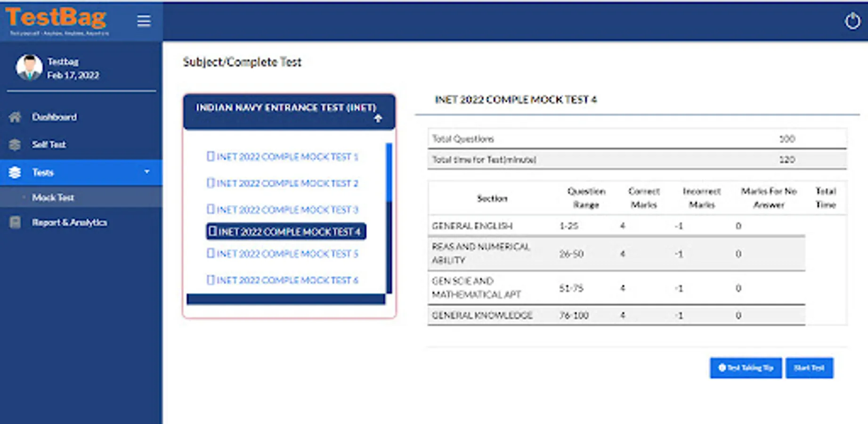Open Report & Analytics section

tap(69, 222)
